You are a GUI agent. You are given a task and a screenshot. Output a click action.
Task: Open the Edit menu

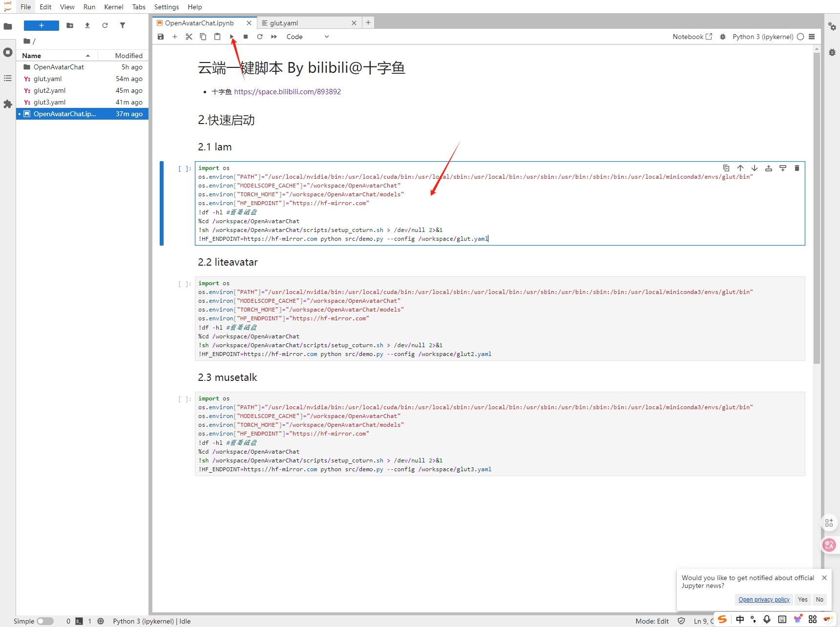(x=45, y=7)
